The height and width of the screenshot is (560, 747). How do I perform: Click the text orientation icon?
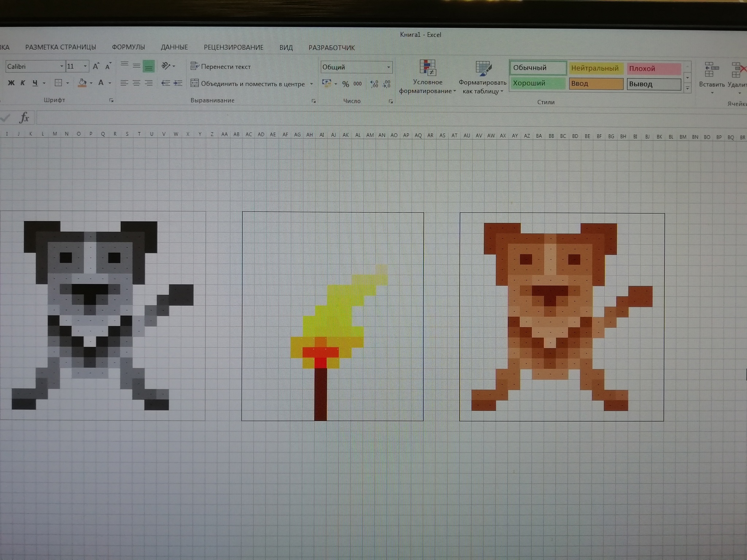(x=166, y=66)
